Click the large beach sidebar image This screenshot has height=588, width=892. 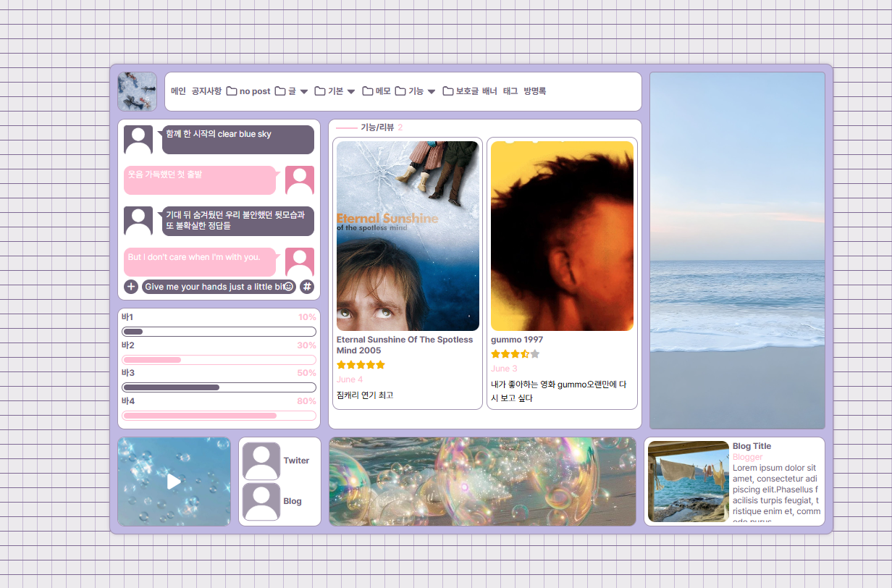click(737, 251)
